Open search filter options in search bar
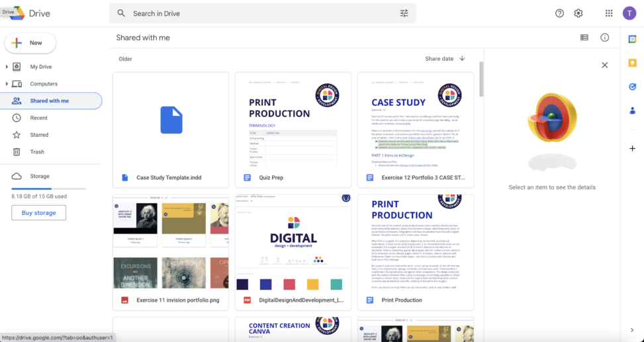 (404, 13)
